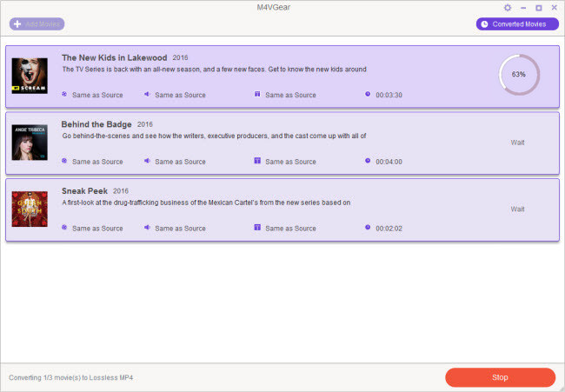Click subtitle icon for The New Kids in Lakewood
This screenshot has width=565, height=392.
[x=257, y=94]
